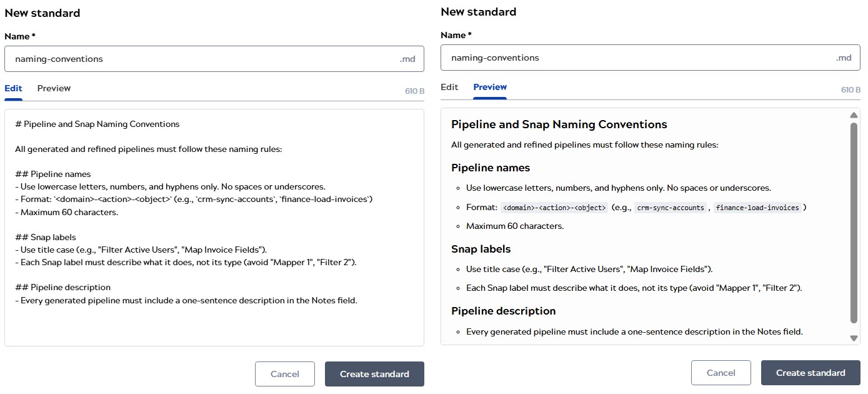This screenshot has height=394, width=868.
Task: Click the rendered 'Pipeline names' heading in the preview
Action: [x=491, y=168]
